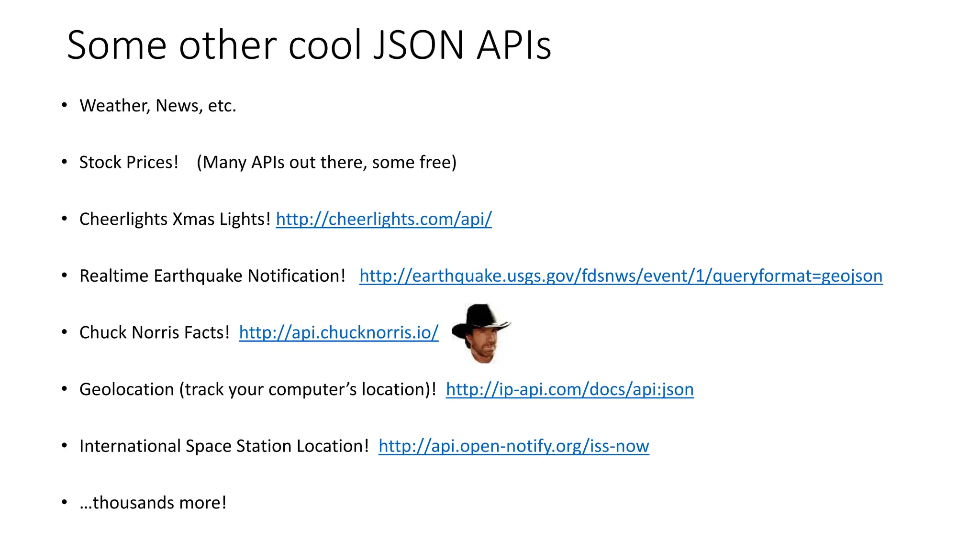Screen dimensions: 980x551
Task: Select the Chuck Norris cowboy hat picture
Action: [x=481, y=333]
